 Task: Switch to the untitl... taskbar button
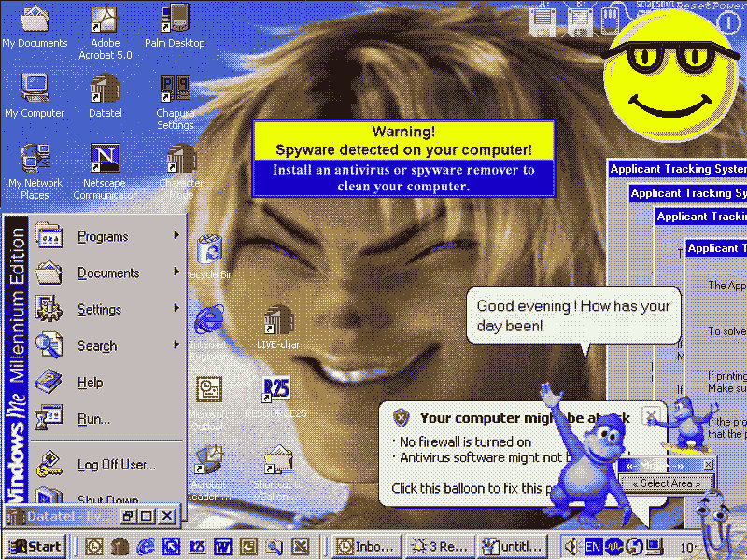pos(512,546)
